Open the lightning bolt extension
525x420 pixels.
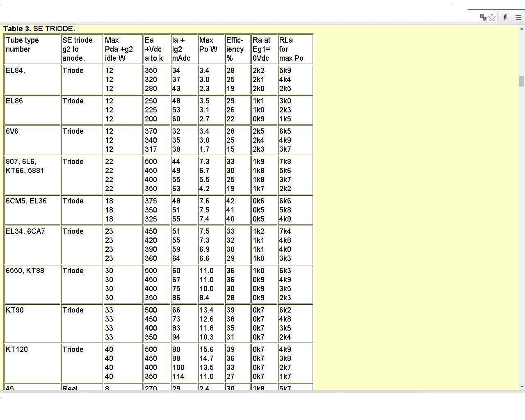point(505,17)
